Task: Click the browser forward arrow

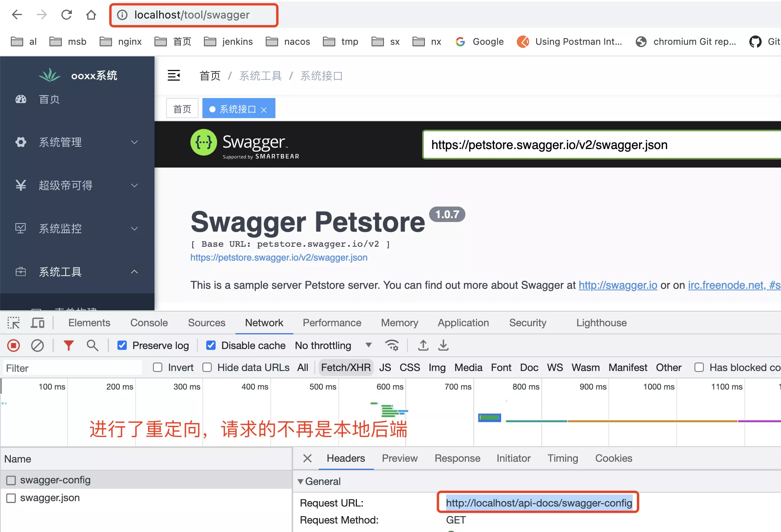Action: (42, 15)
